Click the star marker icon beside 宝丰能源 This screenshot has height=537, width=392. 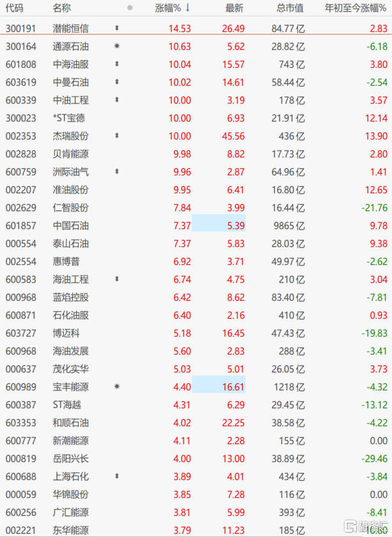tap(116, 387)
